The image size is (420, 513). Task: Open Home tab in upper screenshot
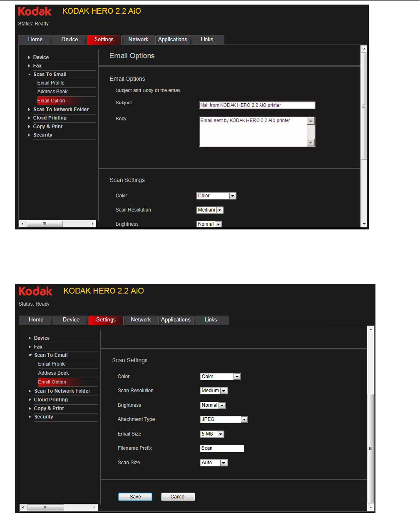35,40
